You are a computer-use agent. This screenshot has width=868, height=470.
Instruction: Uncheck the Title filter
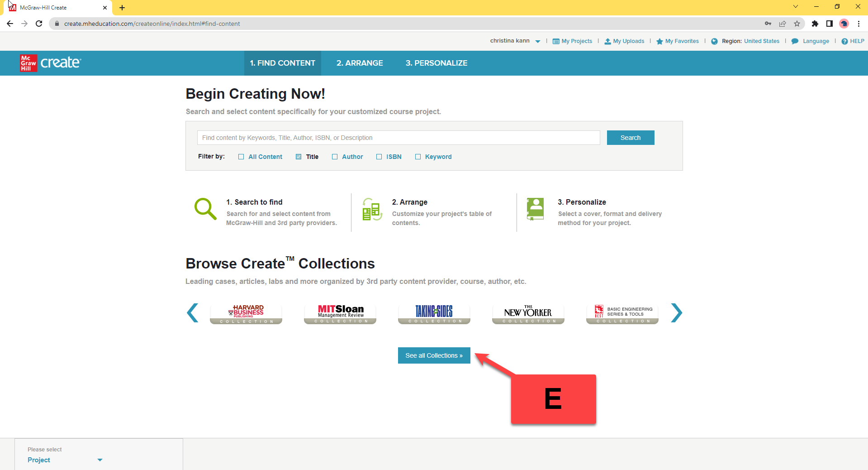[299, 157]
